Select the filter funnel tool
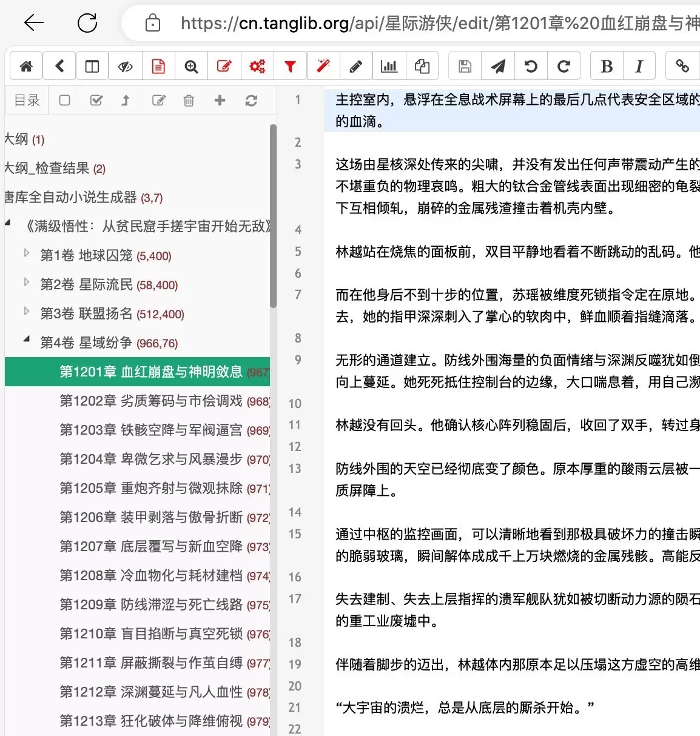 pyautogui.click(x=291, y=65)
